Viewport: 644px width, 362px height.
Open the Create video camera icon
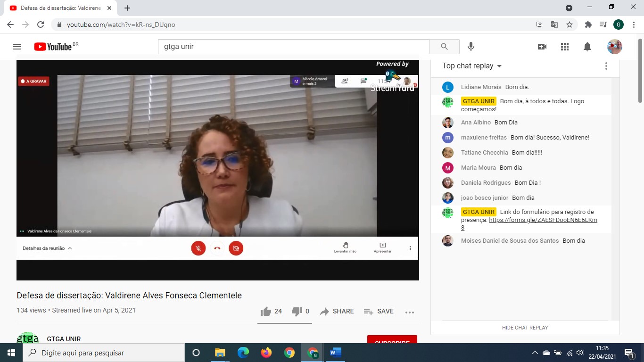click(x=542, y=47)
